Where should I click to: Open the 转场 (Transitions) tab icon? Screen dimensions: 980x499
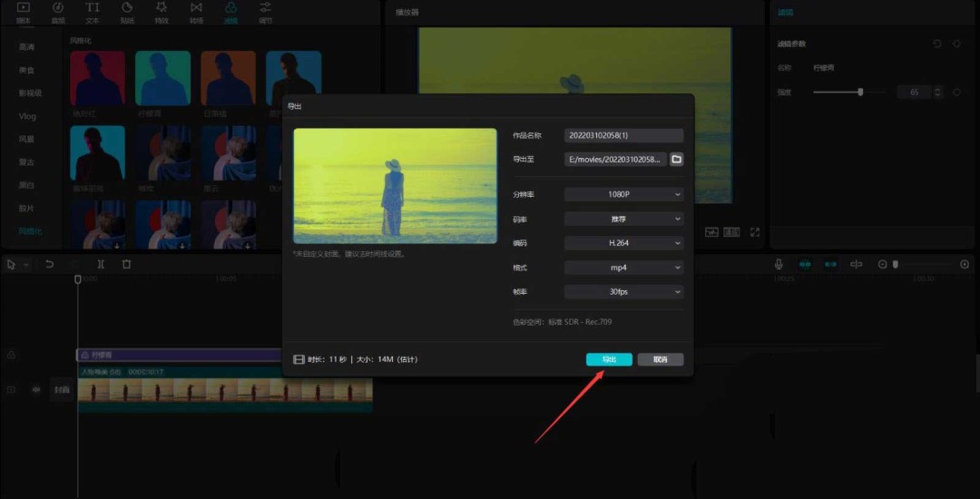[x=196, y=12]
